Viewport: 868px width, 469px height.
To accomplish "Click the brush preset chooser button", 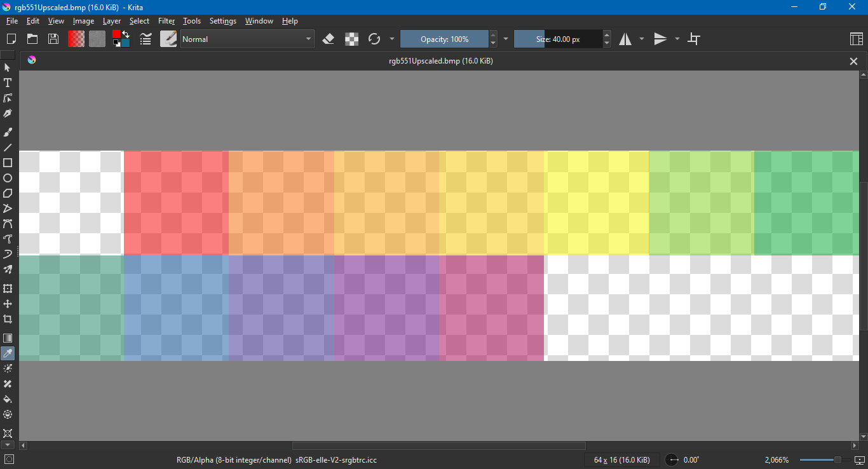I will point(168,39).
